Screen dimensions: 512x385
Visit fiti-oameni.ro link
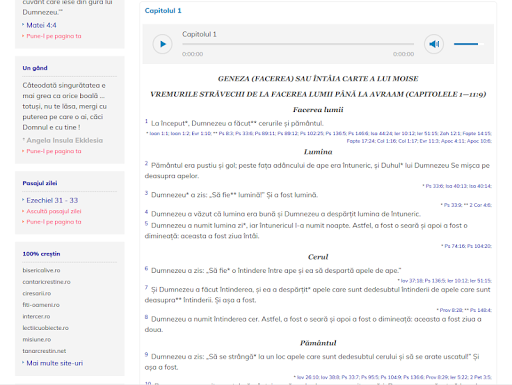(x=41, y=305)
